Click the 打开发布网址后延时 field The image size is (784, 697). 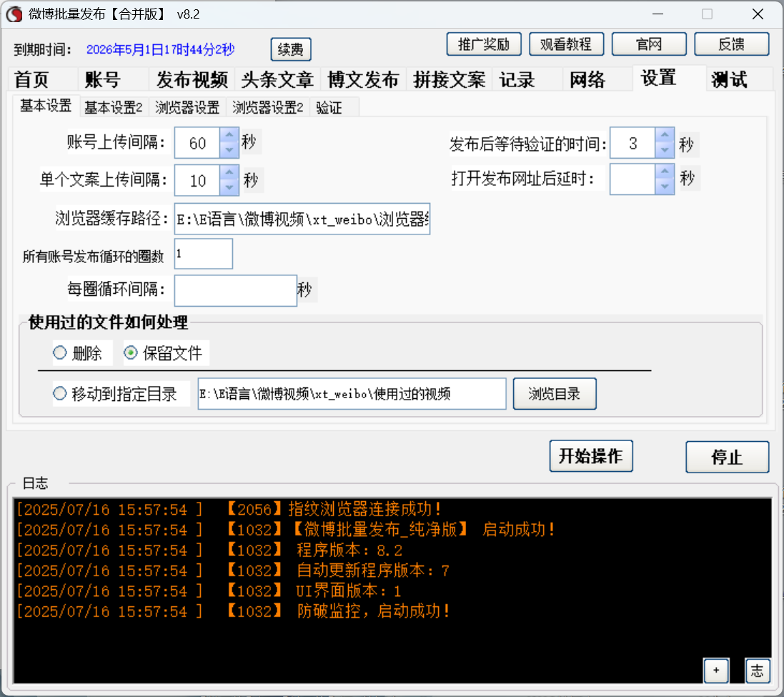633,179
